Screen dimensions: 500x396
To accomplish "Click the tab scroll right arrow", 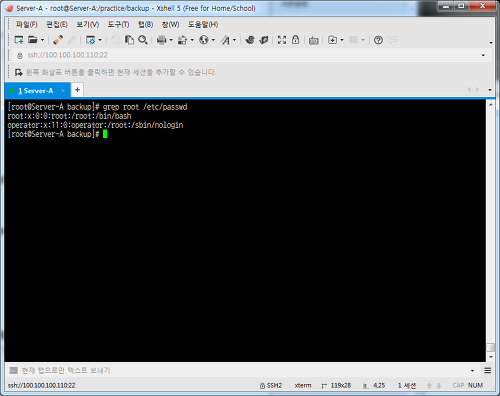I will [478, 89].
